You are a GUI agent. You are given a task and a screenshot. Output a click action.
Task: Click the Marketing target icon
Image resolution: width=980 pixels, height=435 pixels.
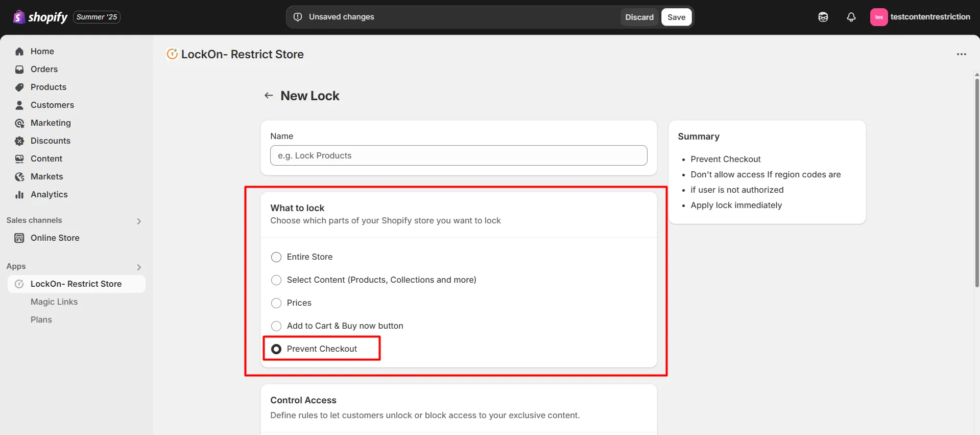(19, 123)
